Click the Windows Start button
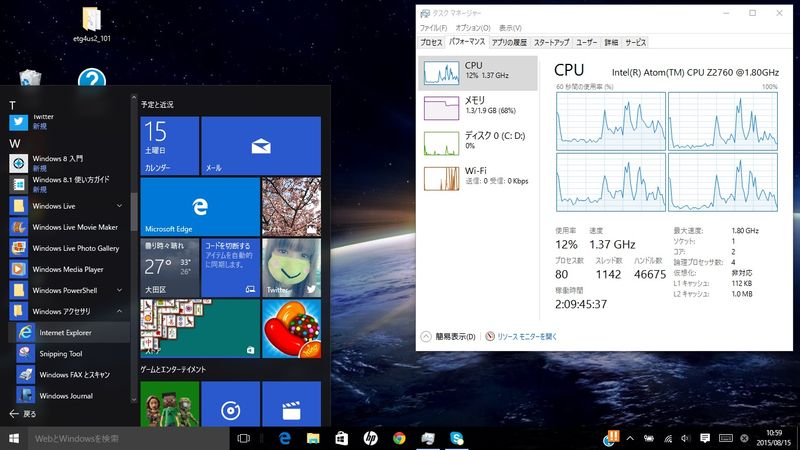Image resolution: width=800 pixels, height=450 pixels. click(x=14, y=438)
